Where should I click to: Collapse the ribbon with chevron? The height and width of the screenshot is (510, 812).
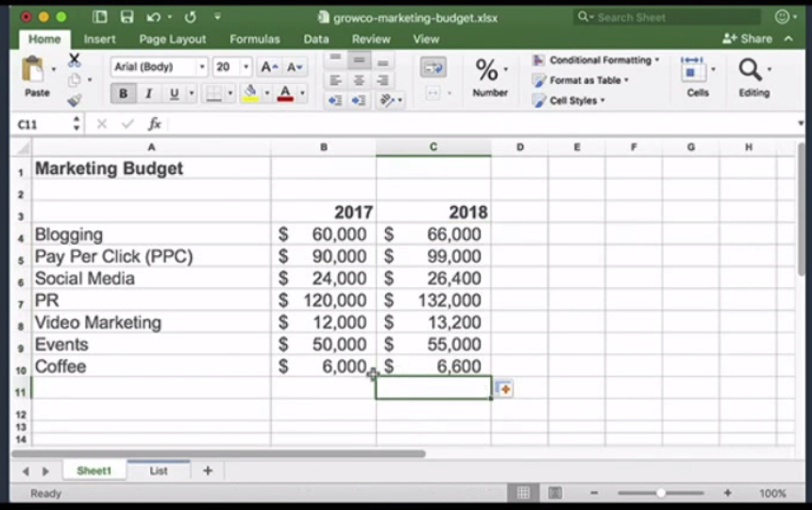(x=788, y=39)
